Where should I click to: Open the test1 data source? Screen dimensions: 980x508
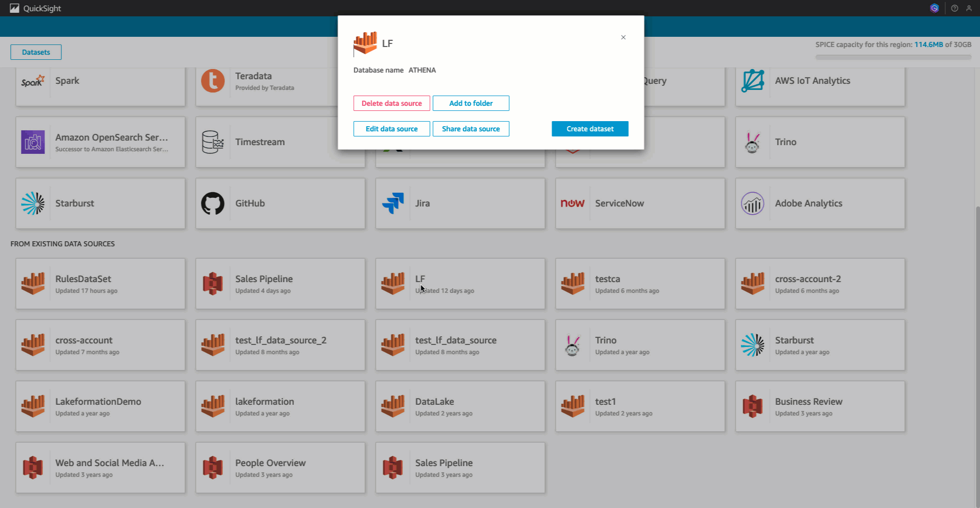[640, 406]
